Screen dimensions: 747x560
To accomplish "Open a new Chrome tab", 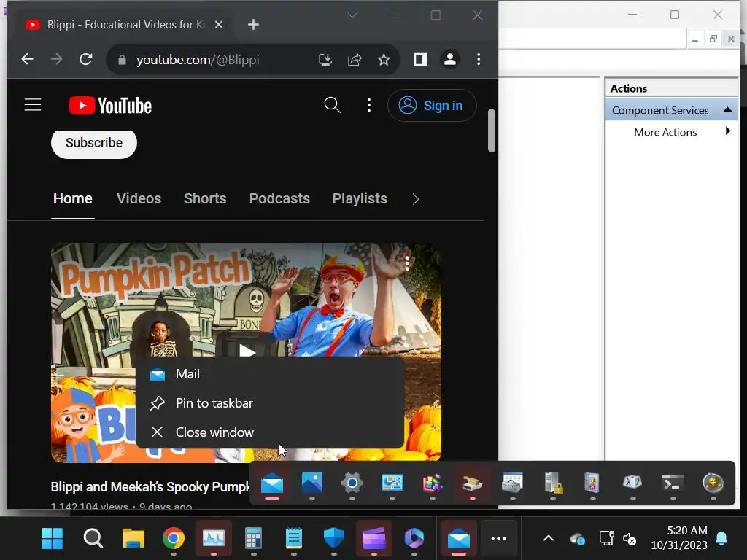I will coord(253,24).
